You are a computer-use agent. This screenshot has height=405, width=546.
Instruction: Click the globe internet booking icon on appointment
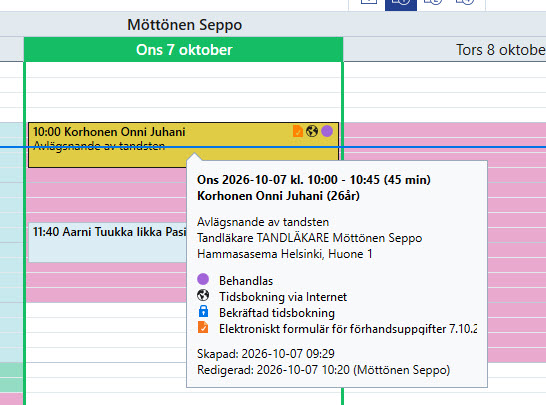(312, 131)
